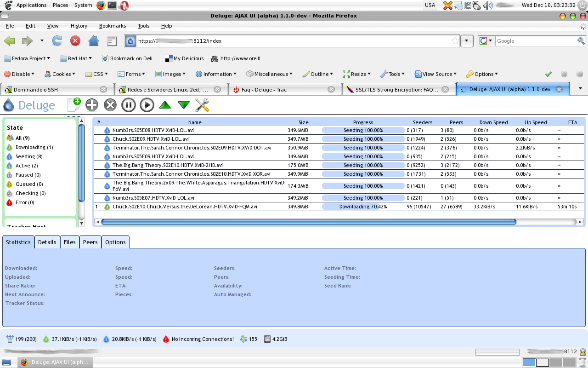
Task: Open the terminal launcher in the top panel
Action: 112,5
